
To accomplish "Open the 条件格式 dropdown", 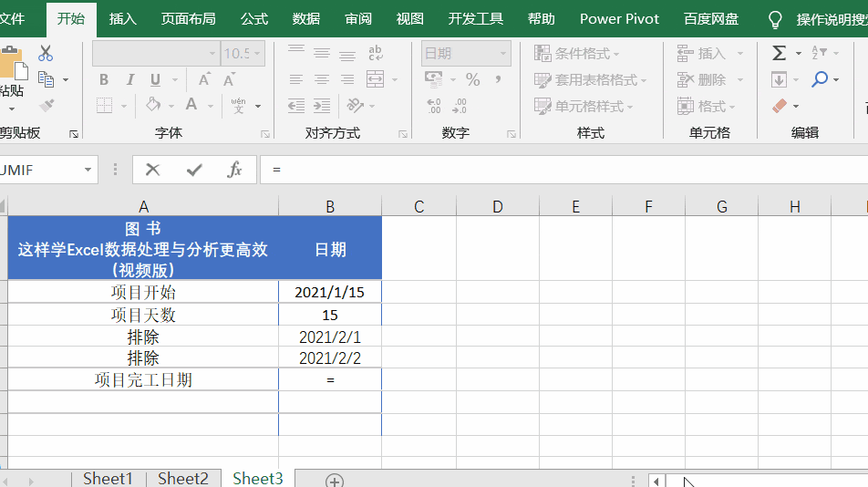I will [x=577, y=53].
